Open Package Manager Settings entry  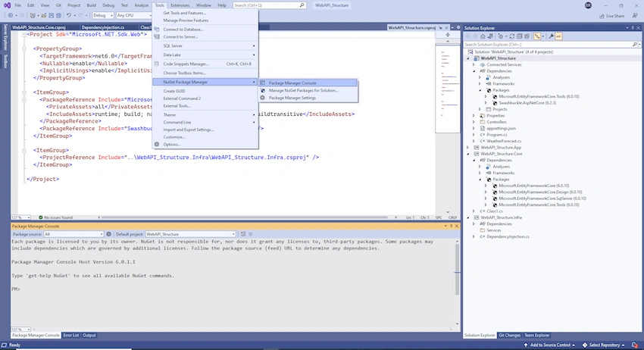pos(308,98)
